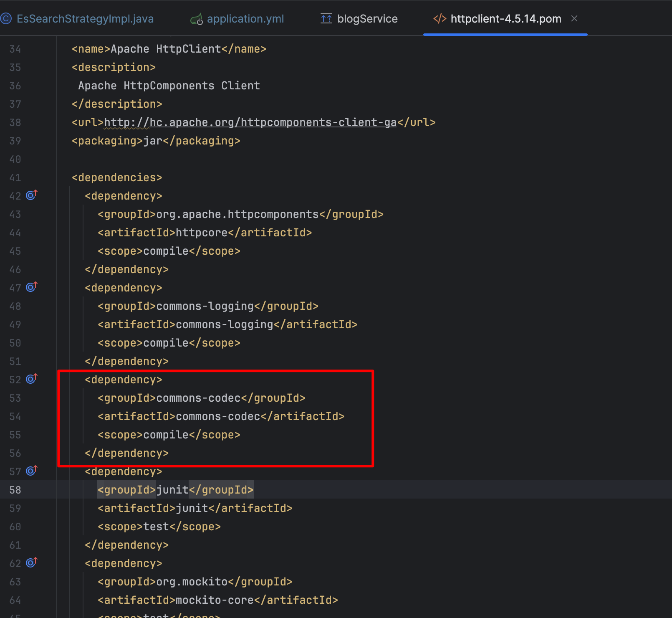Close the httpclient-4.5.14.pom tab
672x618 pixels.
click(574, 18)
